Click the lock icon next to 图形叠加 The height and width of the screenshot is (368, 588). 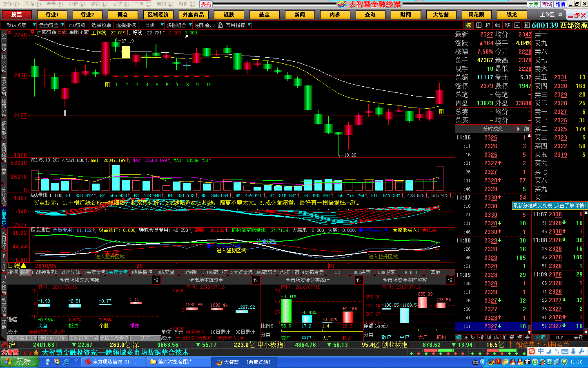point(220,25)
